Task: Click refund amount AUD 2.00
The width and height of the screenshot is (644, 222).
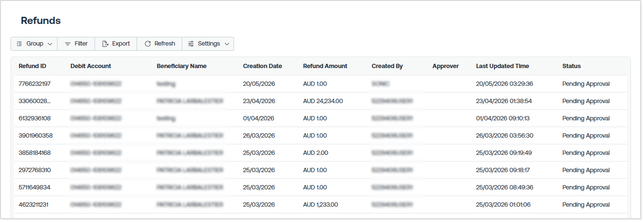Action: tap(316, 153)
